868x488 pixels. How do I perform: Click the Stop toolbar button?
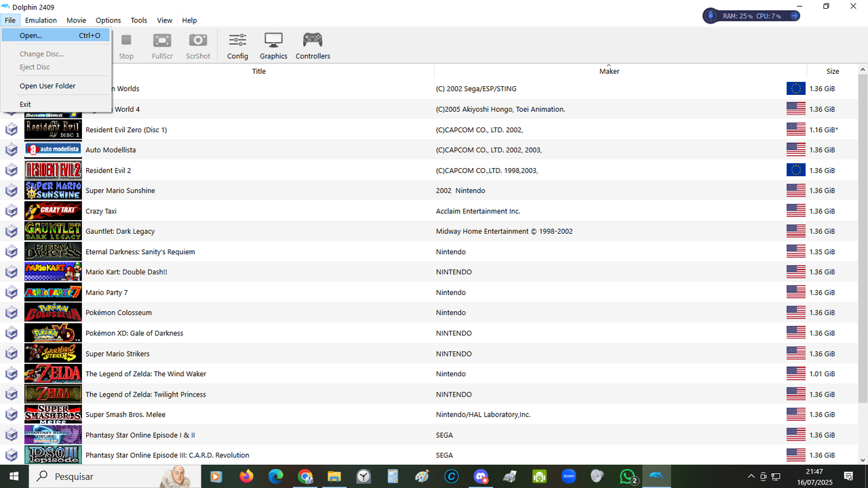pos(126,46)
